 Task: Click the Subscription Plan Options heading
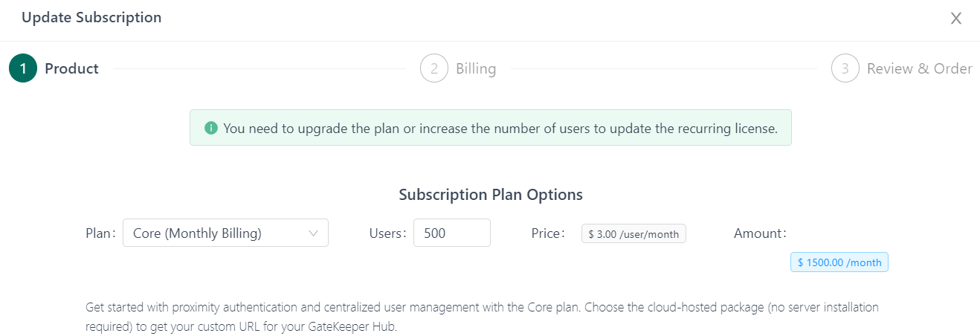[491, 195]
